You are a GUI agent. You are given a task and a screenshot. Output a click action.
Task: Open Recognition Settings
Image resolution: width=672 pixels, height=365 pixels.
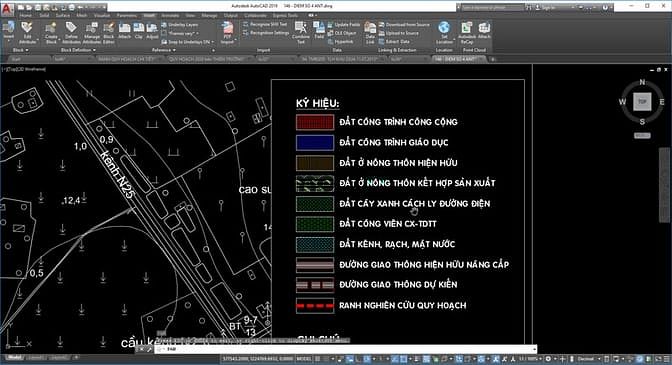click(266, 33)
